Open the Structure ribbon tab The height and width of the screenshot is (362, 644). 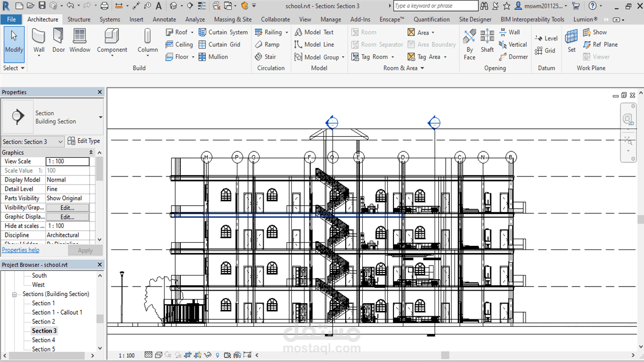point(79,19)
